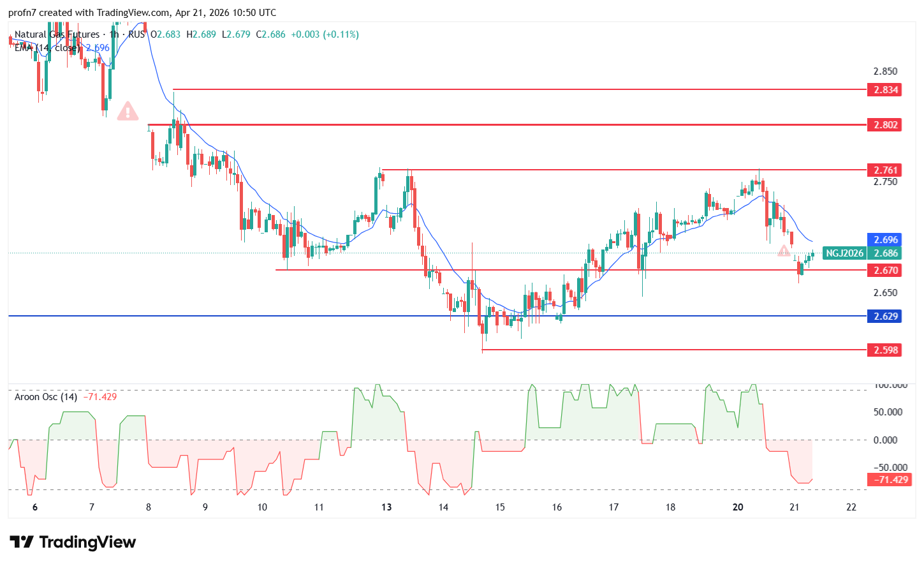924x566 pixels.
Task: Click the green NGJ2026 symbol label
Action: click(x=844, y=253)
